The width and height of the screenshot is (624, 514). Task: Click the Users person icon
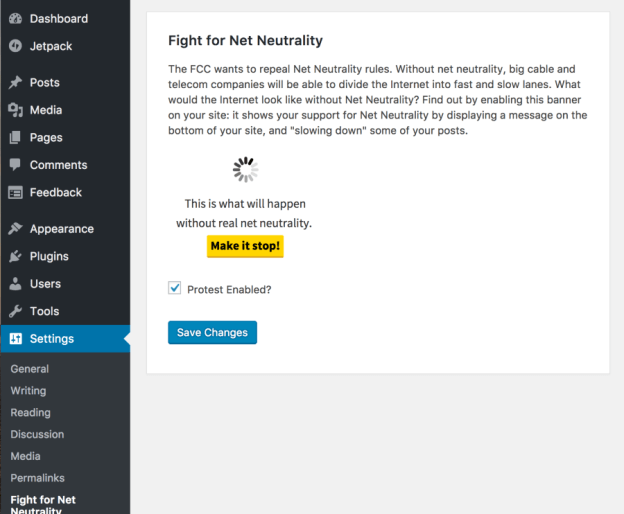pyautogui.click(x=16, y=284)
